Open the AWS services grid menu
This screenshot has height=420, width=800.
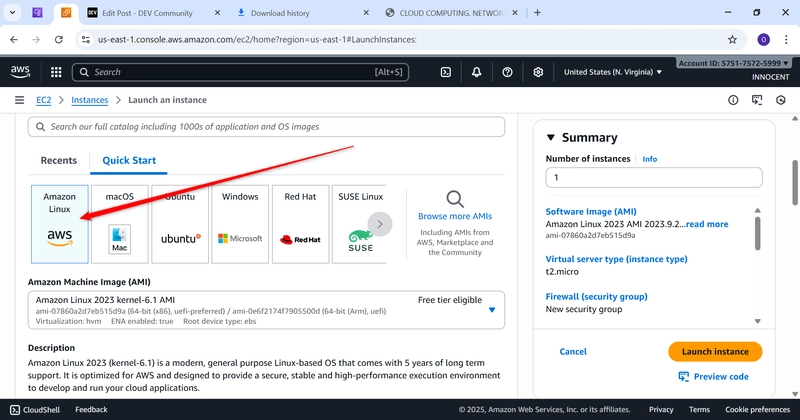click(x=56, y=72)
